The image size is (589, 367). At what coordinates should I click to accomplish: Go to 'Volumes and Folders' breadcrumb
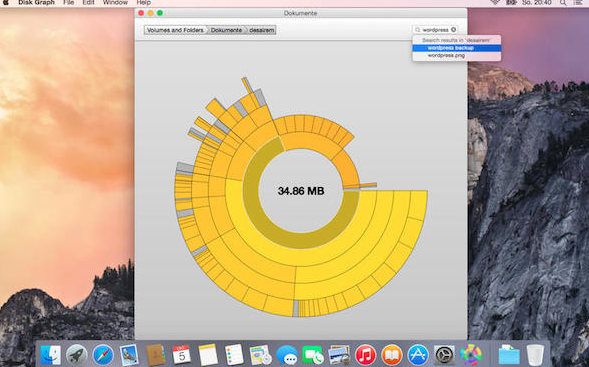click(175, 30)
